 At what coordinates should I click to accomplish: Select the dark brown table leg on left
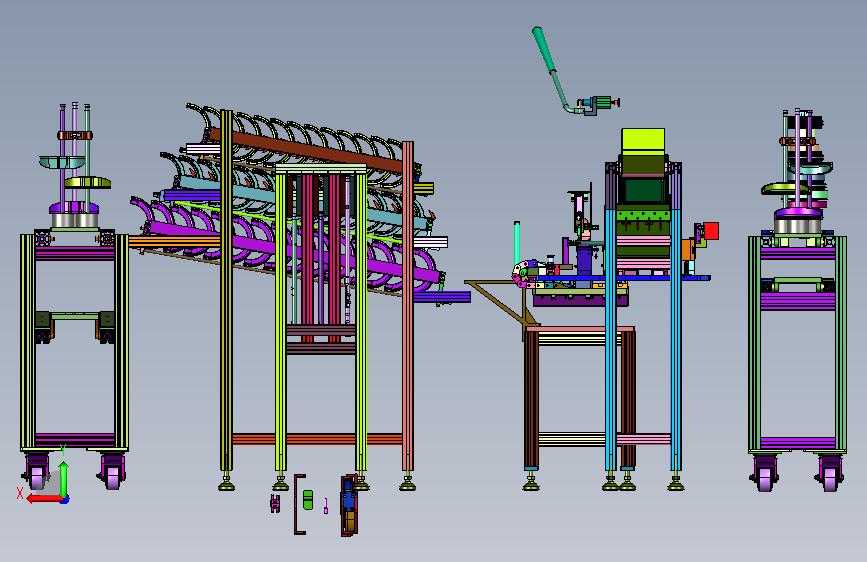[x=531, y=399]
